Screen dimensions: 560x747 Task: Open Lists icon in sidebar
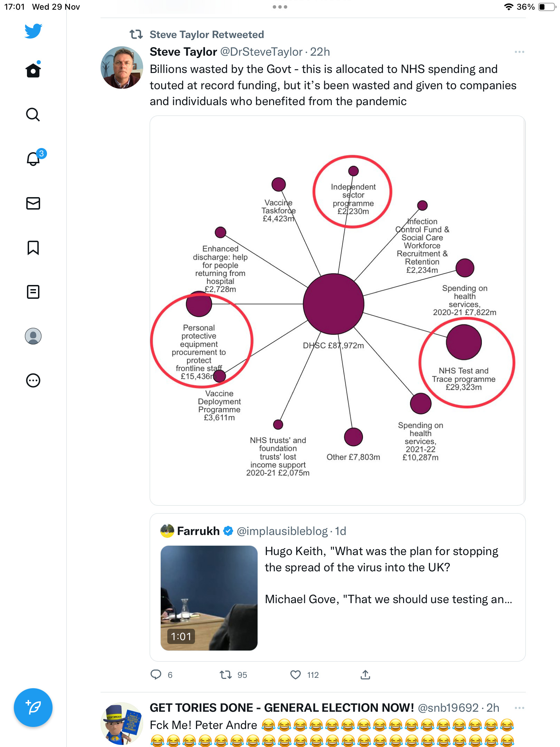pyautogui.click(x=33, y=292)
